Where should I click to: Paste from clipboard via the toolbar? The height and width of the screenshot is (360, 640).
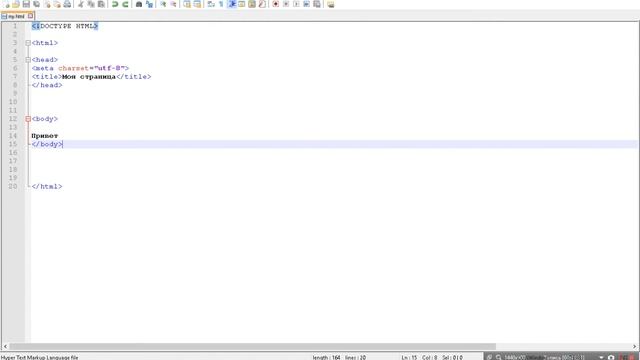coord(101,4)
